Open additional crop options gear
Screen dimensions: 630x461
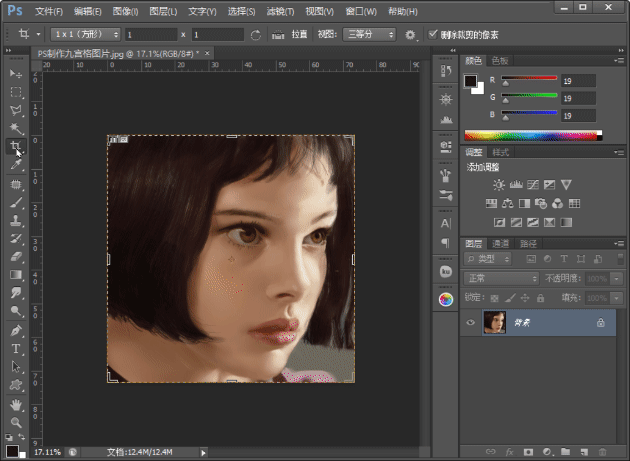coord(411,35)
